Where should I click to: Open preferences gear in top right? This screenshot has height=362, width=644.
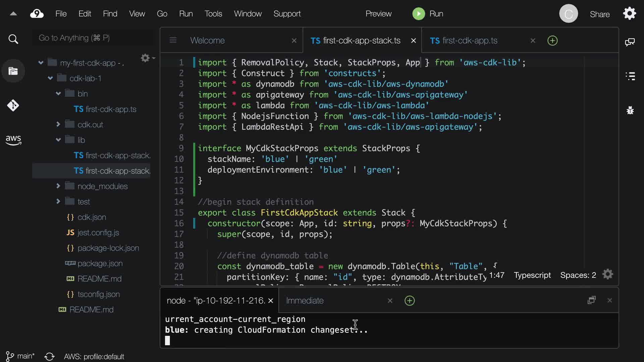pyautogui.click(x=629, y=14)
